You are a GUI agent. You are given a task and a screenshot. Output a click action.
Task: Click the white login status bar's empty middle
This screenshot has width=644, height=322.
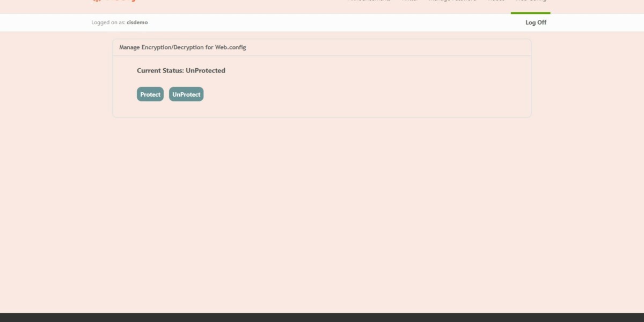[322, 23]
